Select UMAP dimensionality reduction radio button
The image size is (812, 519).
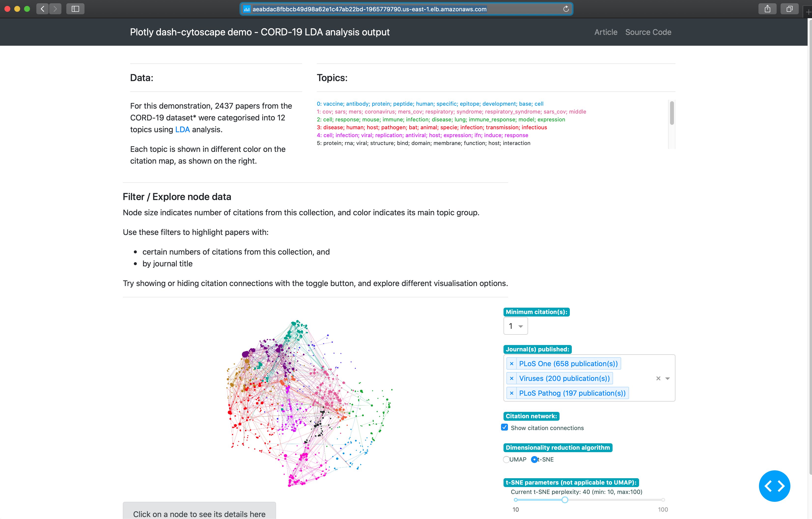506,459
